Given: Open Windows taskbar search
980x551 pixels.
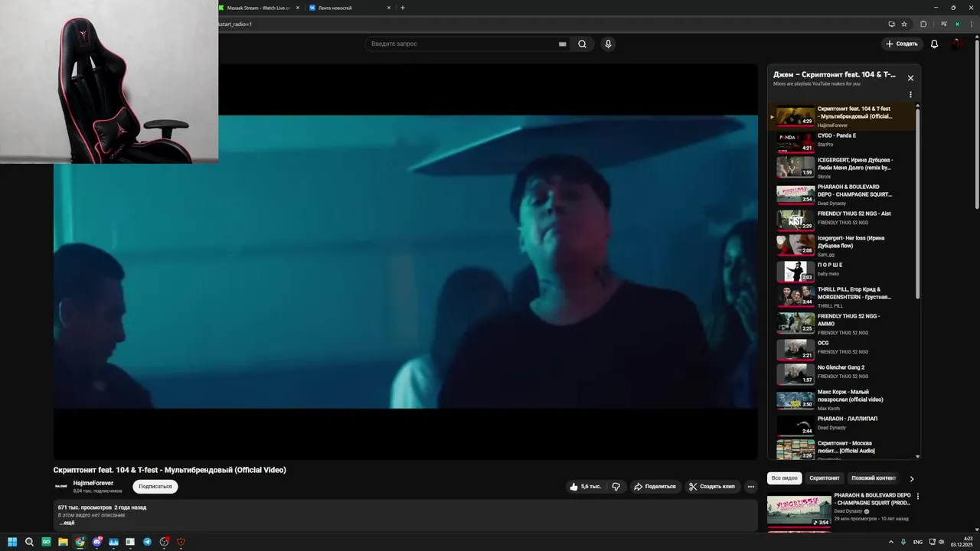Looking at the screenshot, I should [x=29, y=542].
